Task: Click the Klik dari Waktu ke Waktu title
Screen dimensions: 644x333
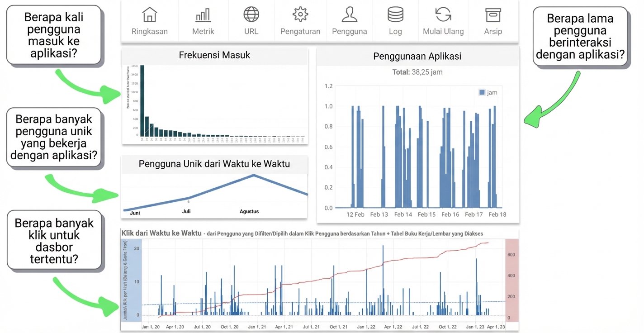Action: click(x=161, y=233)
